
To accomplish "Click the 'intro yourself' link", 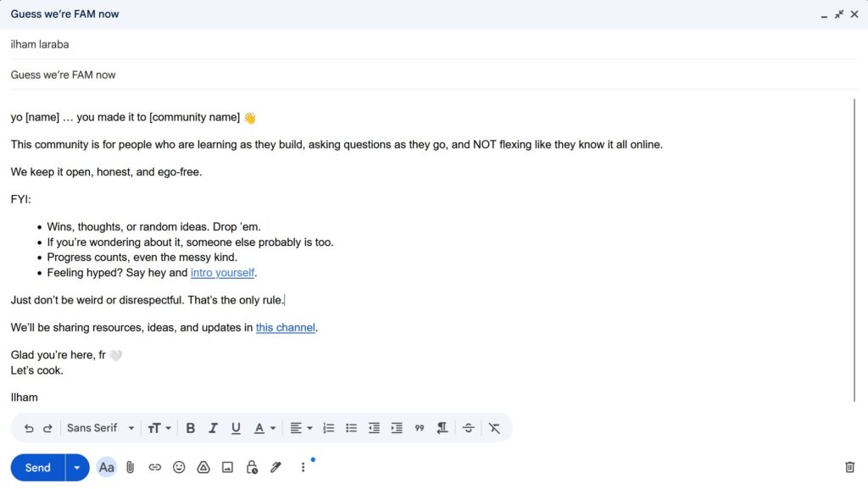I will coord(222,273).
